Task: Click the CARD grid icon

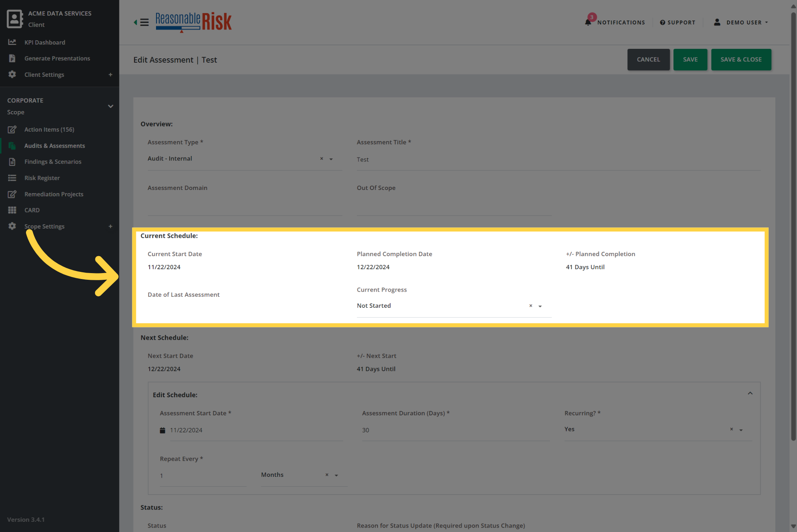Action: (12, 210)
